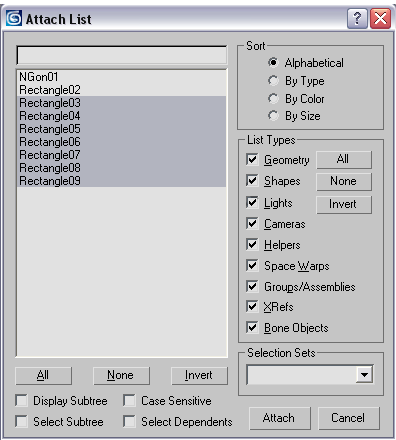Click the name search input field
Screen dimensions: 396x440
click(122, 55)
